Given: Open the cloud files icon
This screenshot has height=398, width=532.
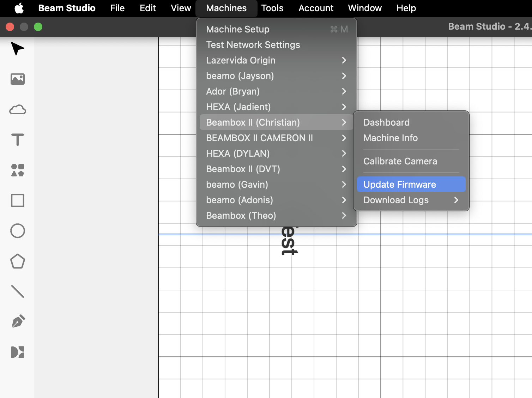Looking at the screenshot, I should (x=17, y=110).
